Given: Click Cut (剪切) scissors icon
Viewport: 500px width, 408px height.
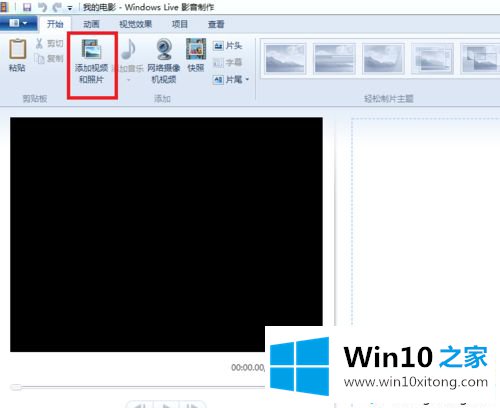Looking at the screenshot, I should [x=39, y=43].
